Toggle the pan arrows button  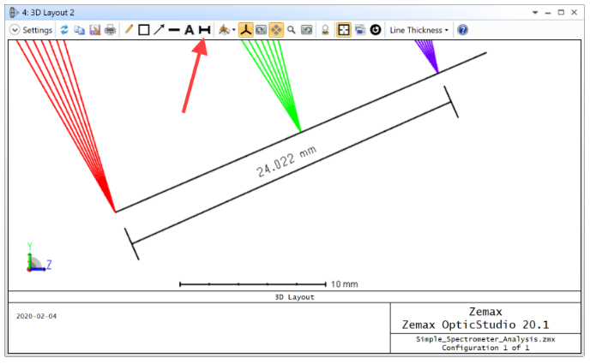click(276, 30)
